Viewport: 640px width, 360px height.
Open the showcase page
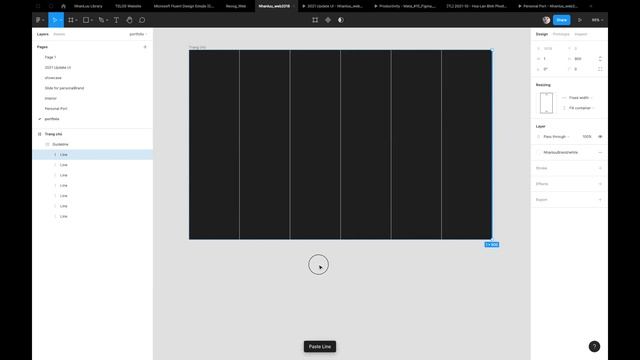click(x=53, y=78)
